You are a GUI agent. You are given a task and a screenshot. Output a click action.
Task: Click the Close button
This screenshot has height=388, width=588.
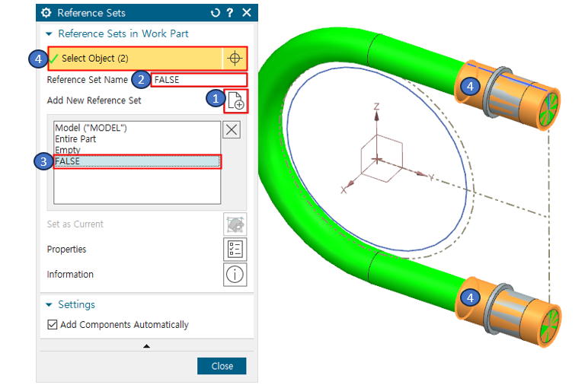pos(222,366)
